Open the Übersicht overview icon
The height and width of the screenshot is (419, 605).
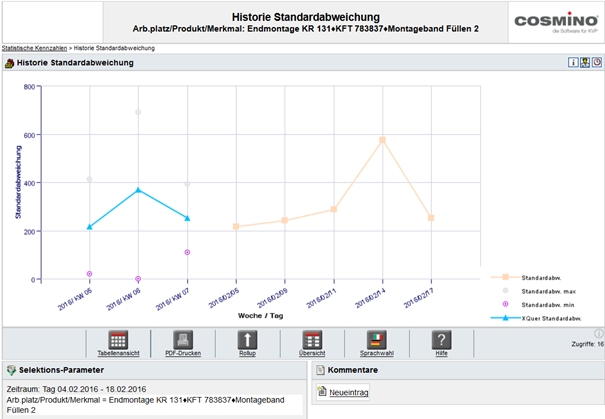pyautogui.click(x=311, y=339)
